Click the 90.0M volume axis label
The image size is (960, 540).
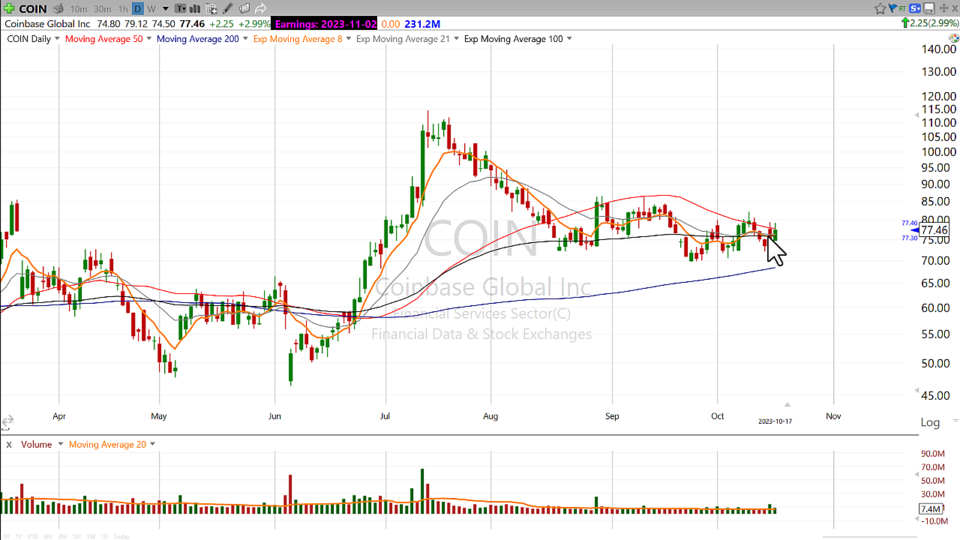pyautogui.click(x=933, y=454)
